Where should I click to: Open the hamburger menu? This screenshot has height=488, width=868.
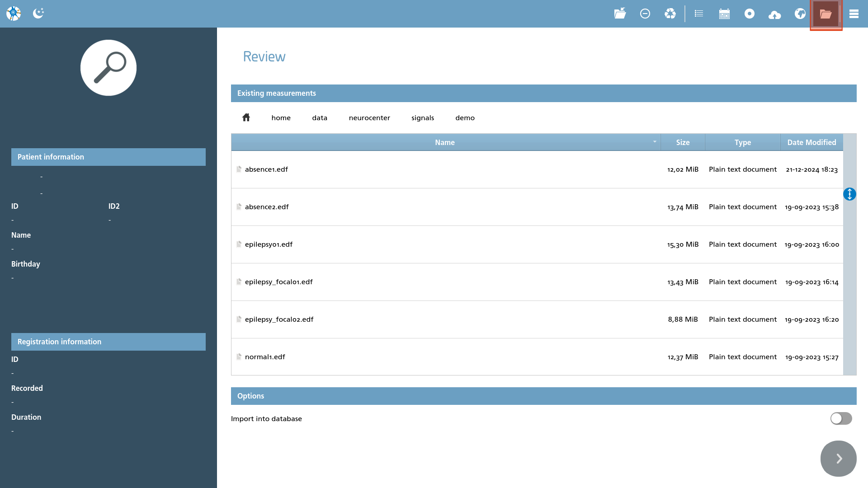point(854,14)
